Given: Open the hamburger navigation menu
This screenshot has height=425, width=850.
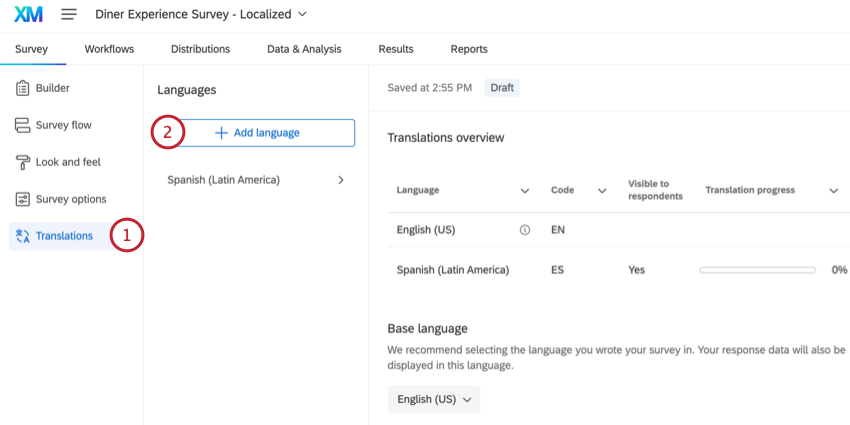Looking at the screenshot, I should tap(69, 15).
